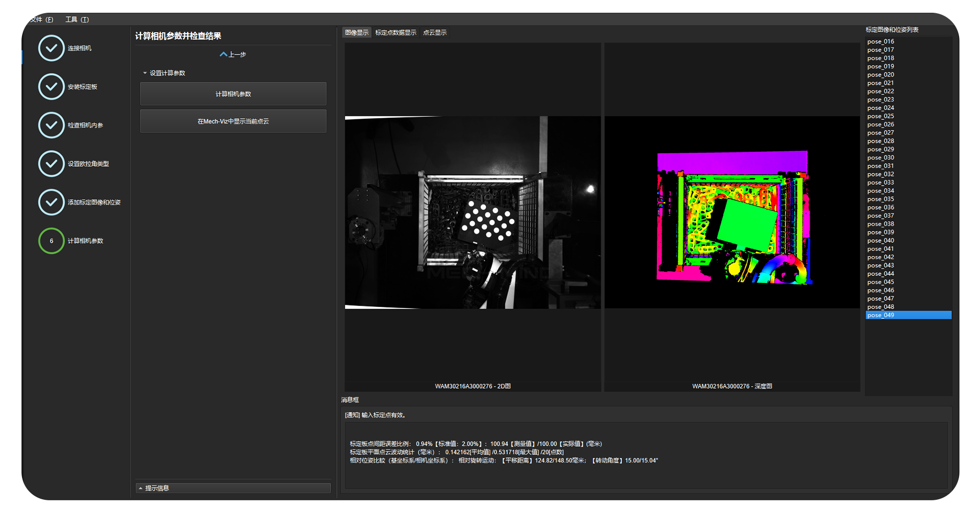Click the 2D image of the calibration board
The width and height of the screenshot is (980, 511).
click(473, 212)
